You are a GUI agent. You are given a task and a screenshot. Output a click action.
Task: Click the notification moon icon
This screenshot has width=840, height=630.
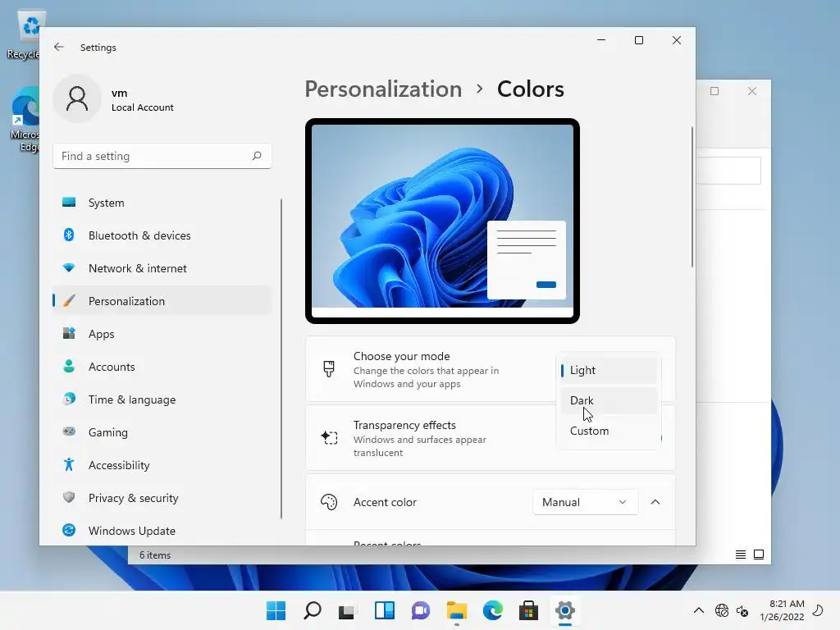[x=818, y=610]
